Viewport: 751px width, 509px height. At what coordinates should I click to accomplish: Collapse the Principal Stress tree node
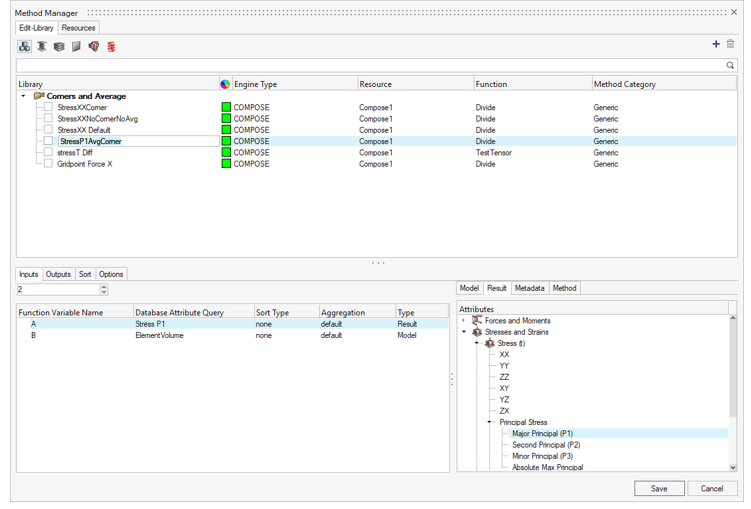pyautogui.click(x=490, y=422)
